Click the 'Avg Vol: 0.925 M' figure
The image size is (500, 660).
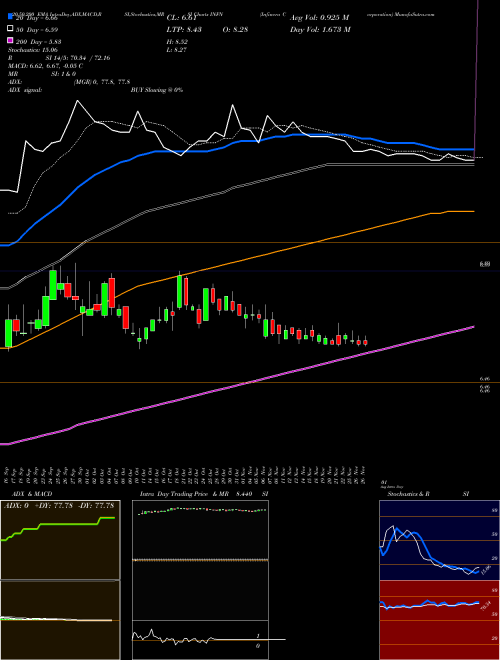[319, 18]
